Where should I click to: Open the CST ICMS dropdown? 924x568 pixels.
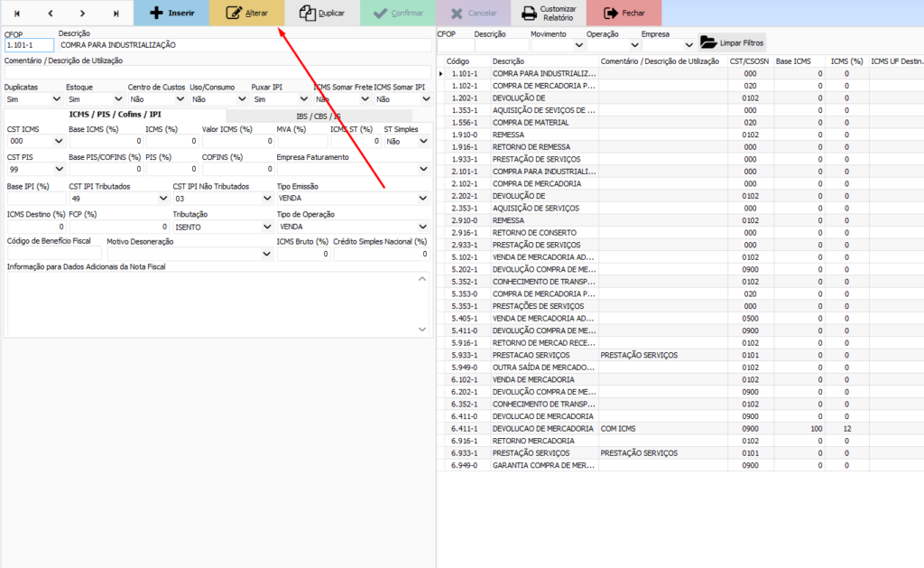point(57,142)
